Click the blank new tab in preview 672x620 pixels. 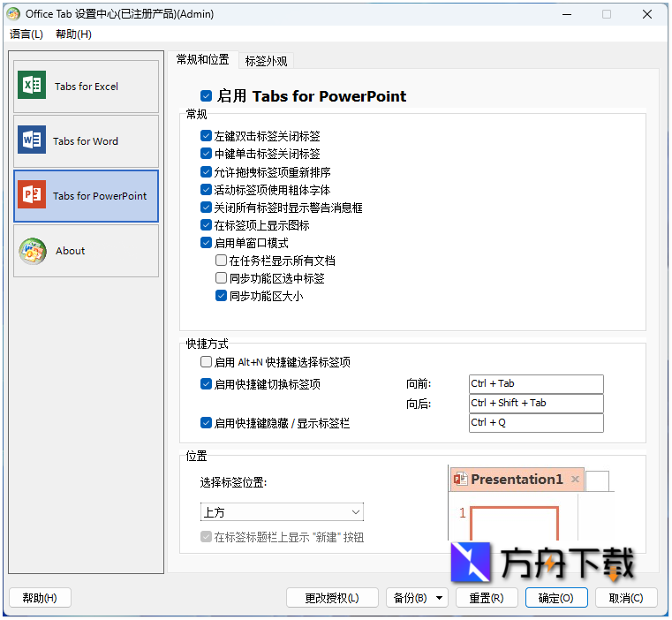[597, 480]
